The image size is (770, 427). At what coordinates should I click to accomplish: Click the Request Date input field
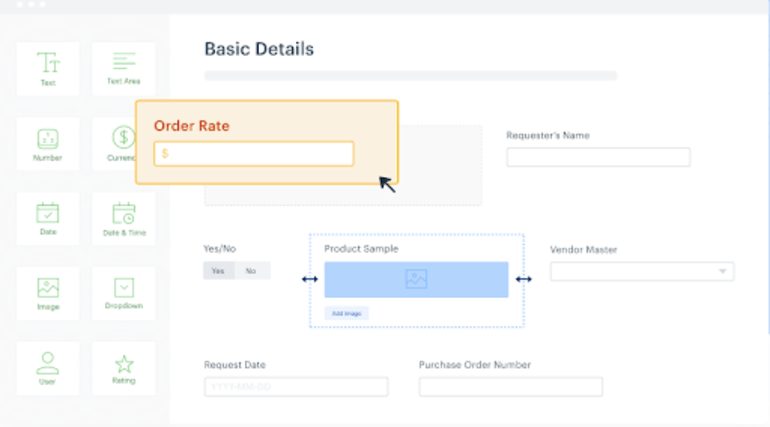click(296, 387)
